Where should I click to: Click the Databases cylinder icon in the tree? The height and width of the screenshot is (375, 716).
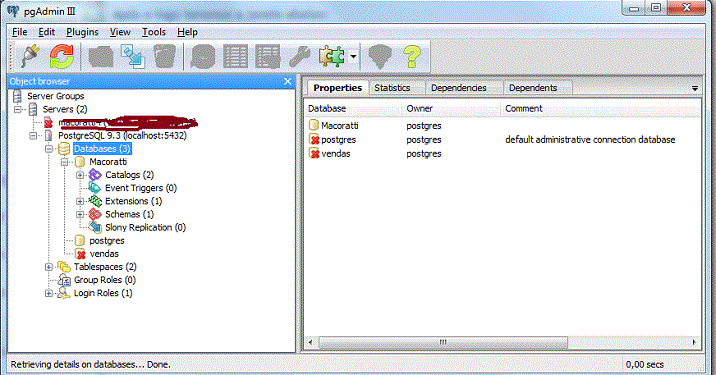pos(64,149)
